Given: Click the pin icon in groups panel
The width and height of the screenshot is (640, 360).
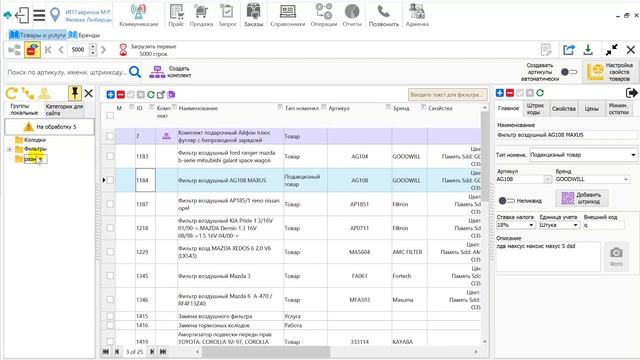Looking at the screenshot, I should [75, 93].
